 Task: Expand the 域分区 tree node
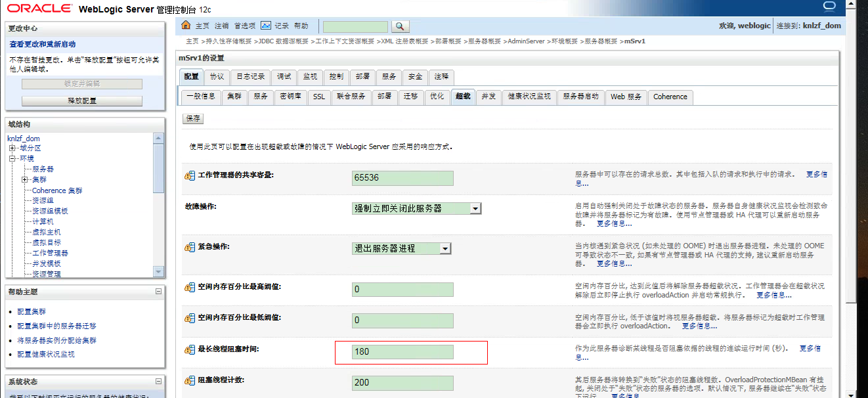[x=12, y=148]
